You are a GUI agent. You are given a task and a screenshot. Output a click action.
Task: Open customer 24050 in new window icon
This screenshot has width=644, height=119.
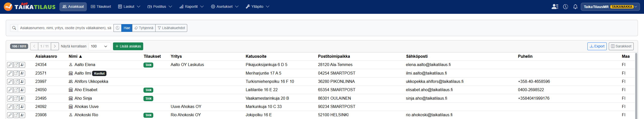[16, 90]
